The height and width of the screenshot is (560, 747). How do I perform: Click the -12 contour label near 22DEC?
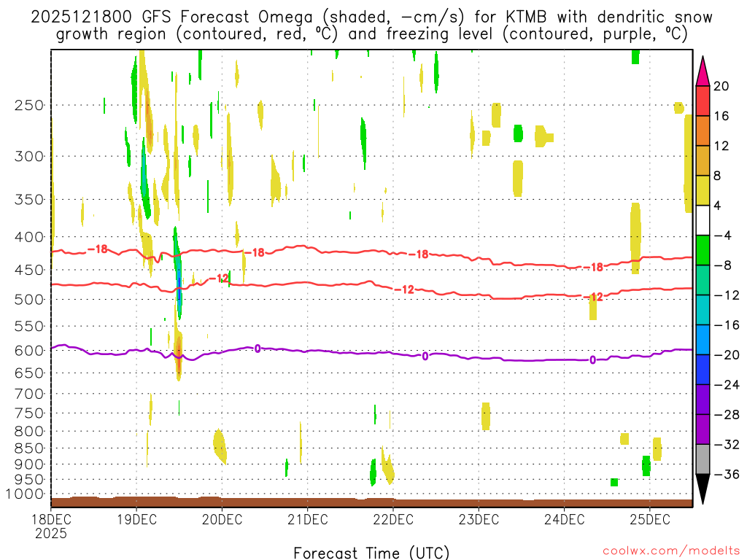404,289
